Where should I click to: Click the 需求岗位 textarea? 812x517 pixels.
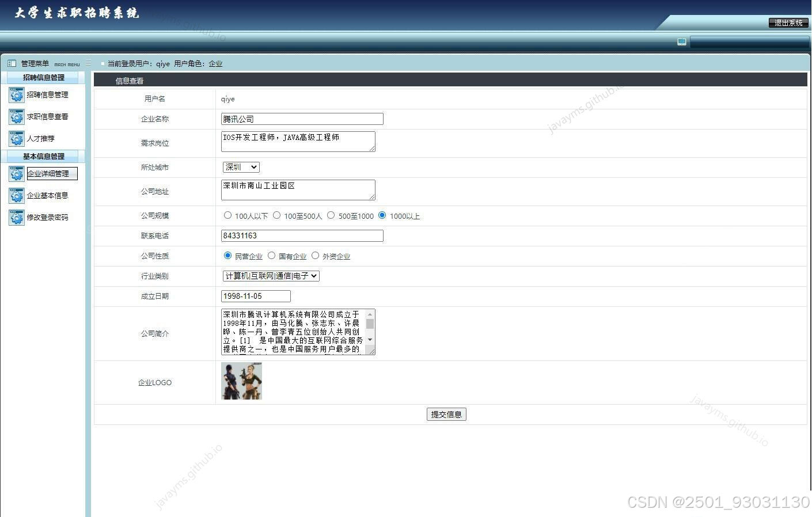pyautogui.click(x=298, y=142)
